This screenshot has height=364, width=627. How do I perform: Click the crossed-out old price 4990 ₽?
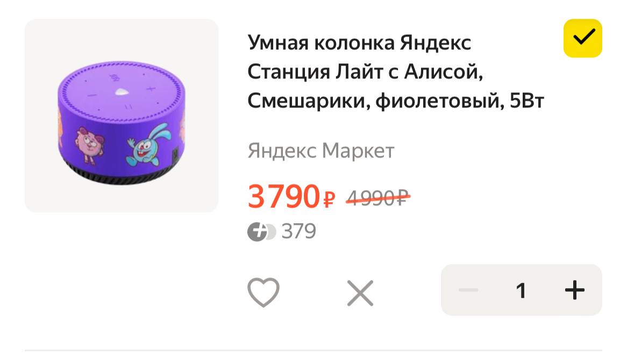point(378,197)
